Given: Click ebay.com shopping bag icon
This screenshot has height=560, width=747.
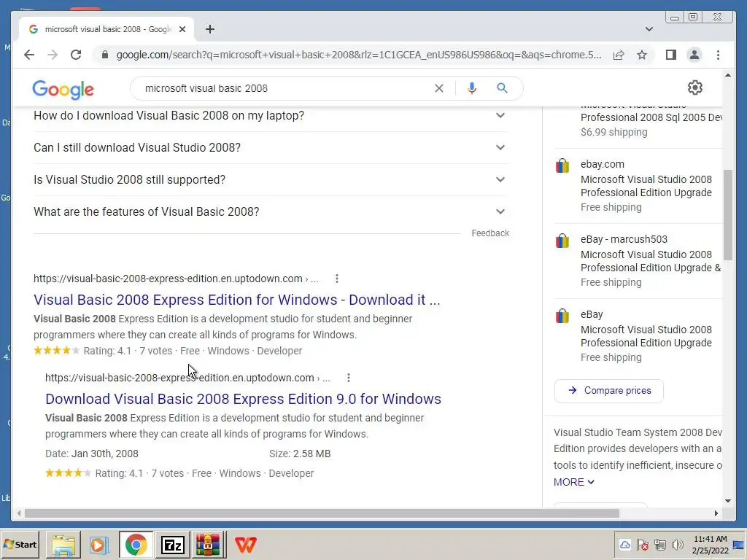Looking at the screenshot, I should pyautogui.click(x=562, y=166).
